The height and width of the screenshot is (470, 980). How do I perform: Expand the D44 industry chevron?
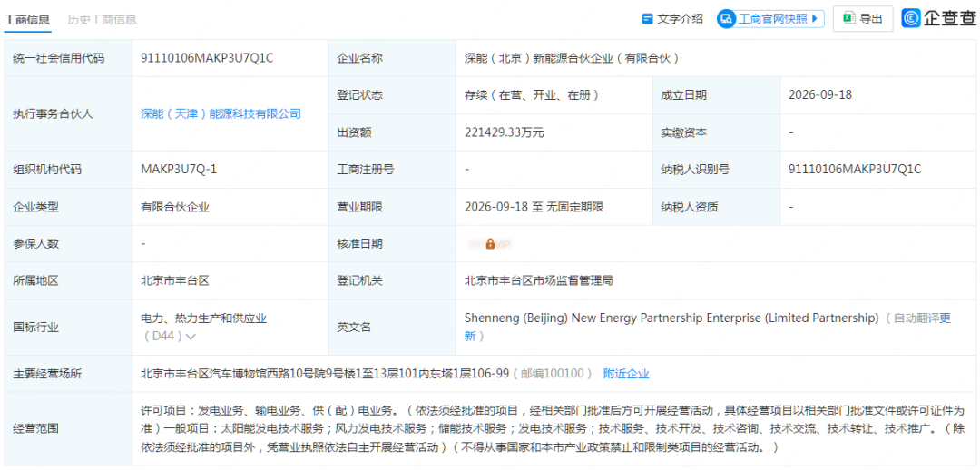click(191, 337)
